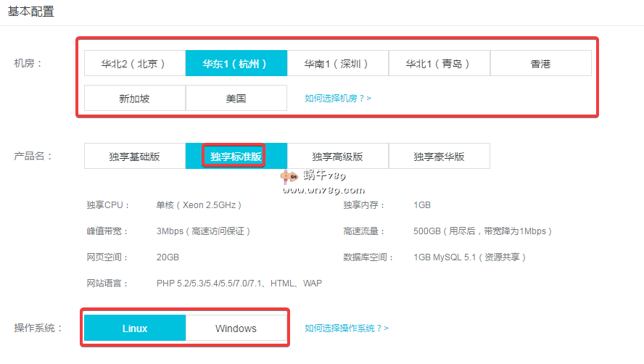The image size is (644, 364).
Task: Click the PHP versions list under 网站语言
Action: 239,283
